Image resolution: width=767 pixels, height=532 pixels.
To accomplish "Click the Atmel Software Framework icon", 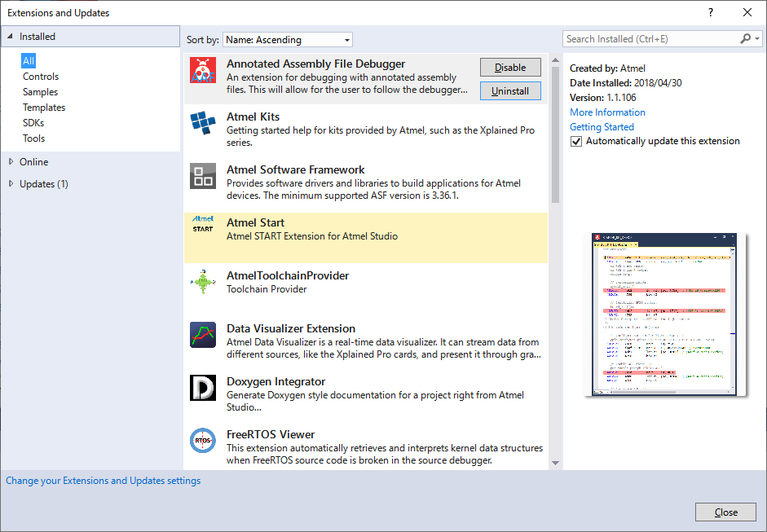I will tap(203, 176).
